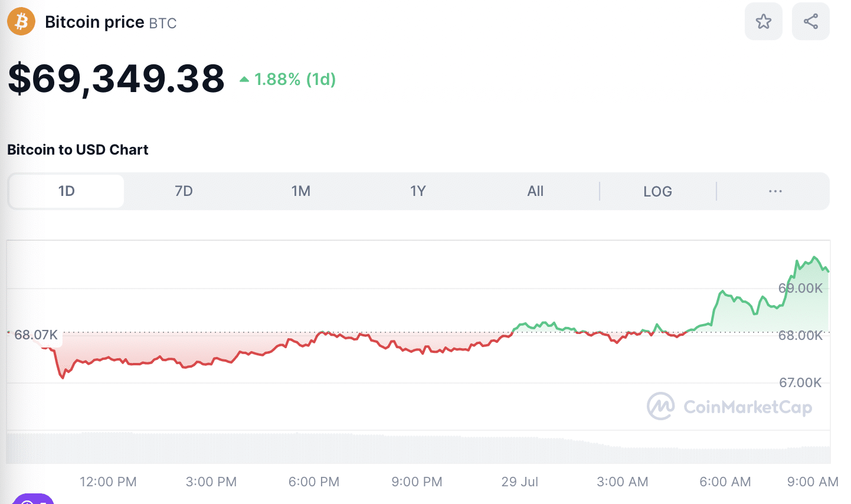The image size is (851, 504).
Task: Click the 68.00K y-axis label
Action: point(800,335)
